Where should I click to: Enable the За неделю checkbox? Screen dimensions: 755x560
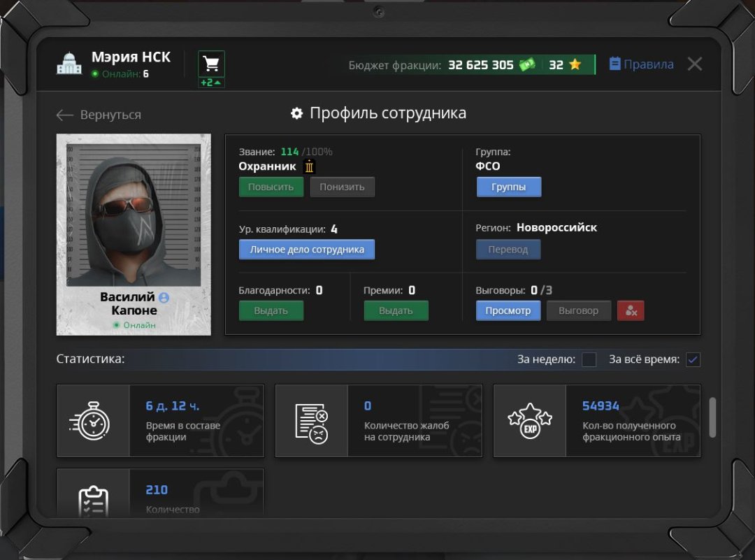click(589, 359)
